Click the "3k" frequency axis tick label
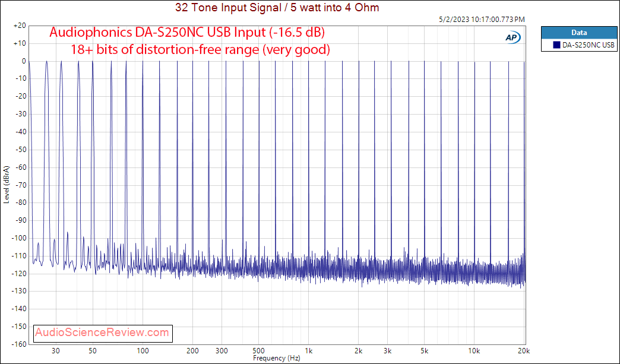This screenshot has height=364, width=620. tap(387, 350)
